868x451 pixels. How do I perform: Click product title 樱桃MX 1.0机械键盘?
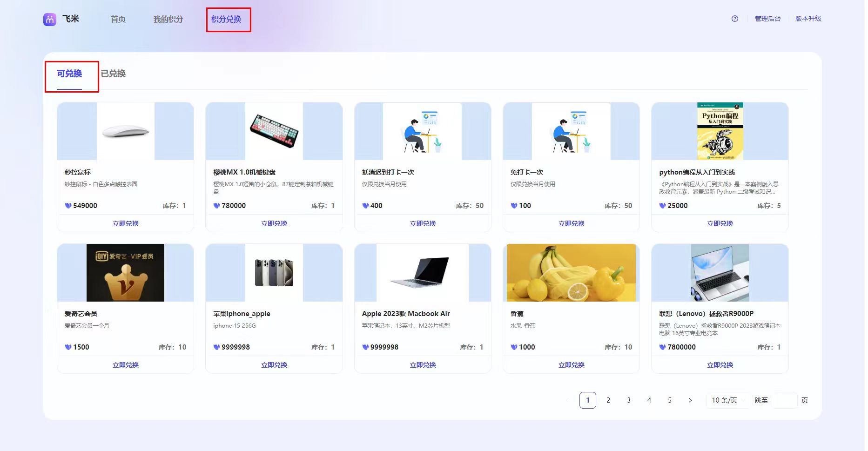tap(244, 172)
